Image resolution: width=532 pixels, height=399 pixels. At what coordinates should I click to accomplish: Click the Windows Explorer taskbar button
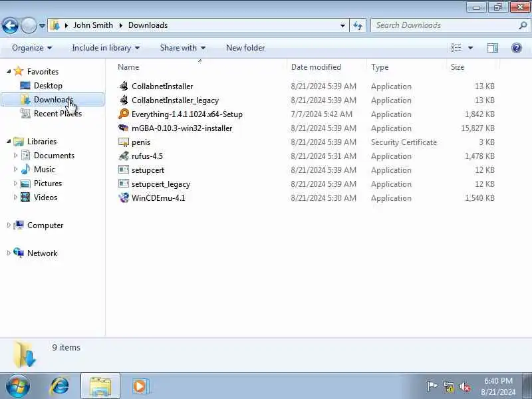100,386
